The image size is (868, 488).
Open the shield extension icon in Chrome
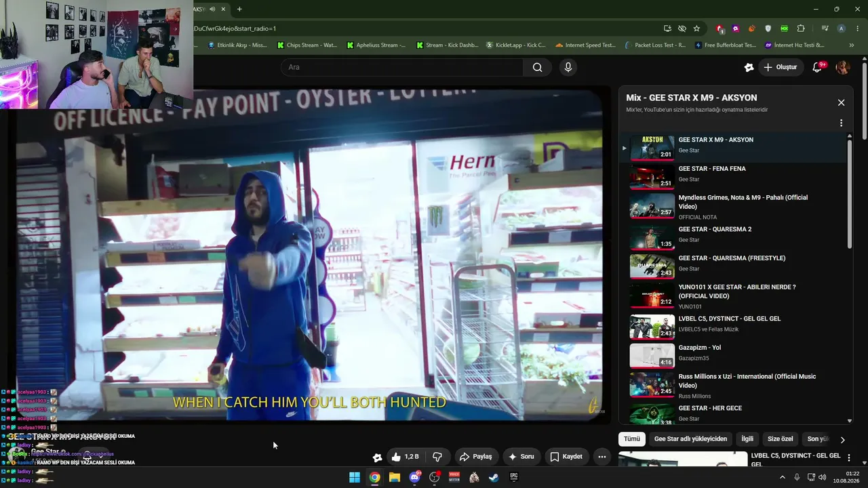(768, 28)
